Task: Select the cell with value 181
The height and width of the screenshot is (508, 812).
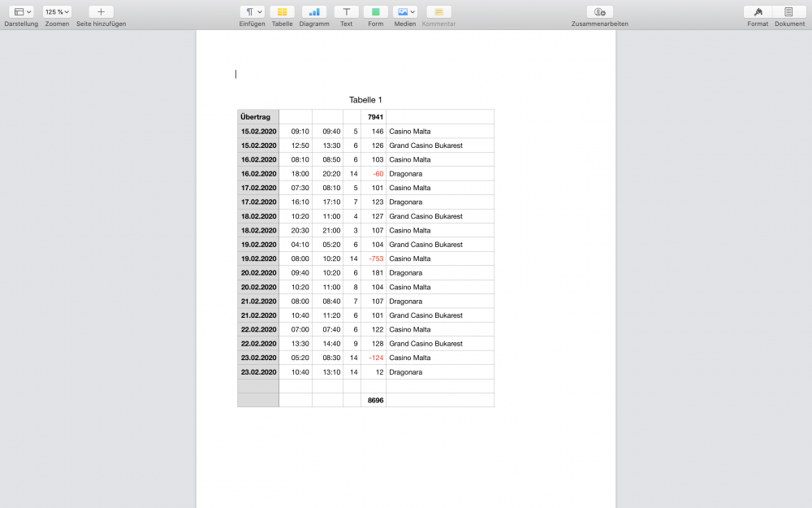Action: [x=374, y=272]
